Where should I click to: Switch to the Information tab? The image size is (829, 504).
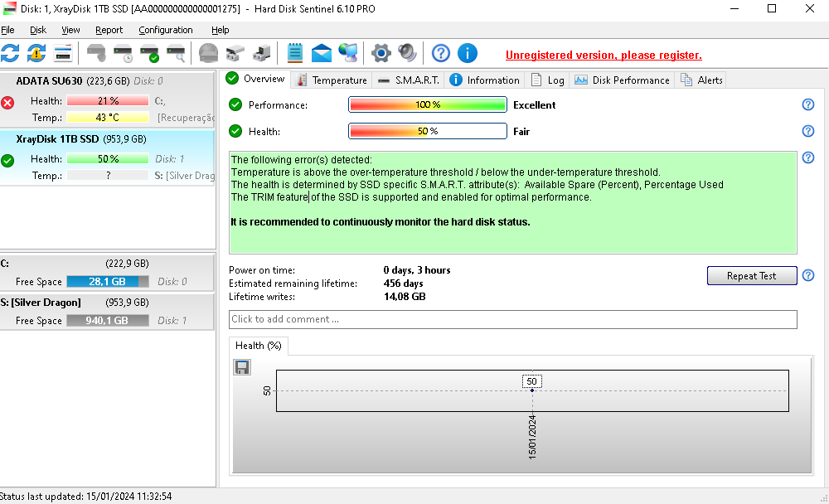pyautogui.click(x=484, y=80)
